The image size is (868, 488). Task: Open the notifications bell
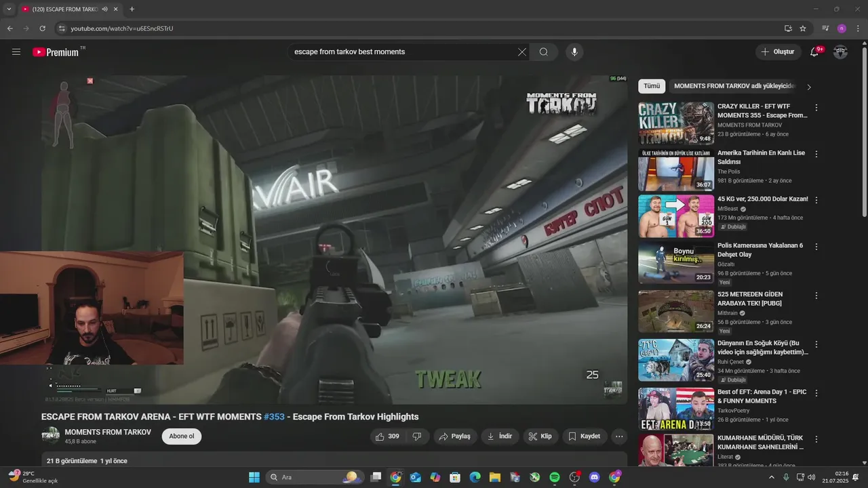(x=815, y=52)
